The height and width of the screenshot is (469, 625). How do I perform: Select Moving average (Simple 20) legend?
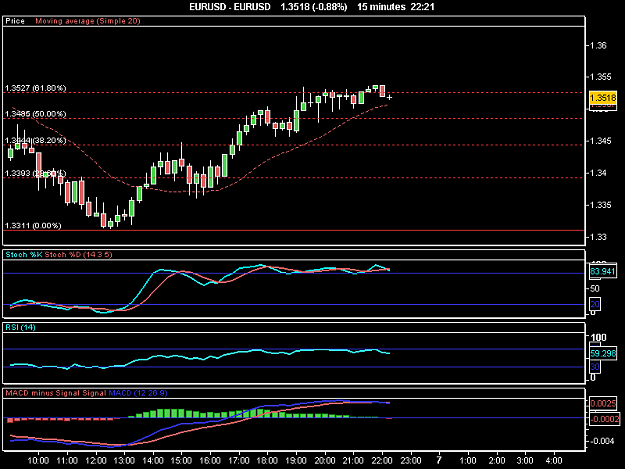coord(88,21)
